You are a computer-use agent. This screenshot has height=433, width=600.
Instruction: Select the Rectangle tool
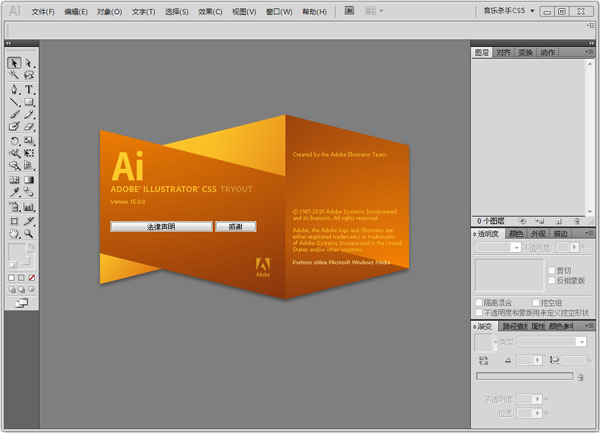pos(29,102)
